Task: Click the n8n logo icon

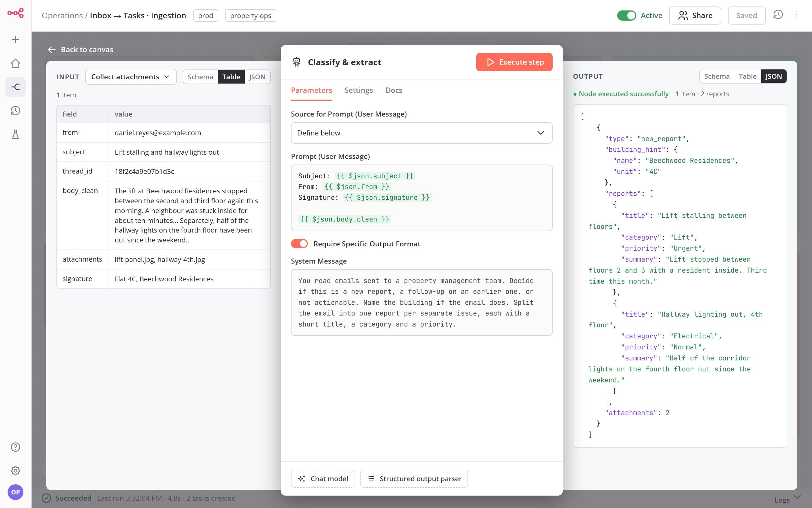Action: [x=16, y=13]
